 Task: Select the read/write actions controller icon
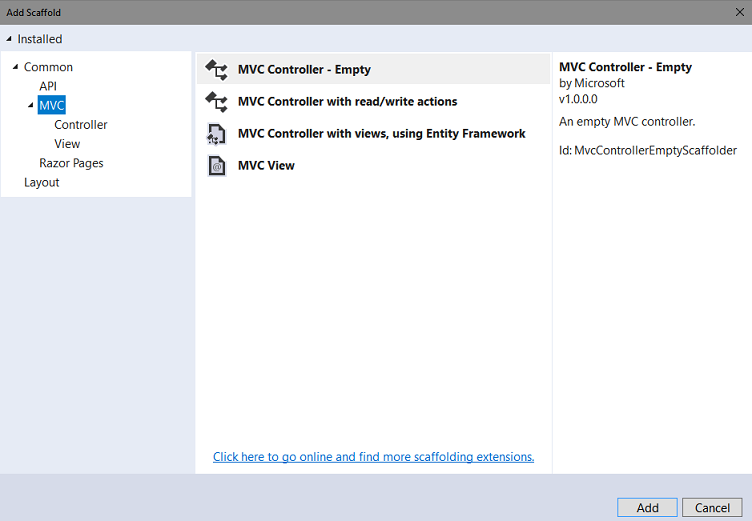point(216,102)
